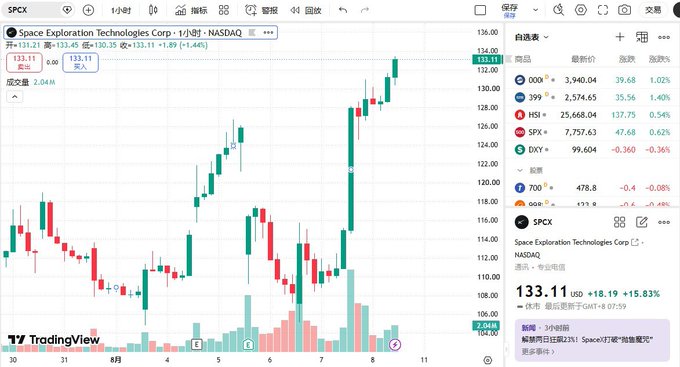Image resolution: width=680 pixels, height=367 pixels.
Task: Open the 指标 indicators menu
Action: tap(191, 10)
